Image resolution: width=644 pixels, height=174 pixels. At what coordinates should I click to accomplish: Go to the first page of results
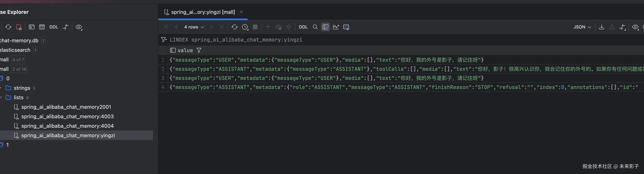pos(166,27)
